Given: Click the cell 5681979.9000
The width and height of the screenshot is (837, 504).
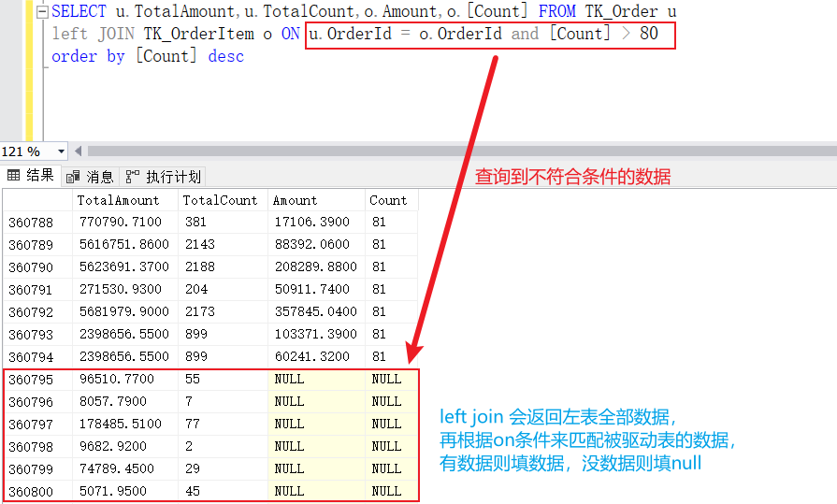Looking at the screenshot, I should pyautogui.click(x=125, y=311).
